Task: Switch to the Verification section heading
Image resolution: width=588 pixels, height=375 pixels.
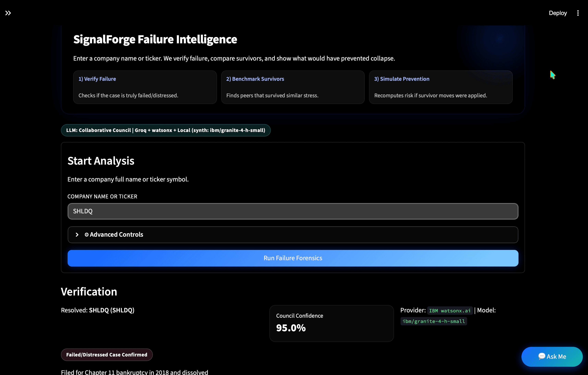Action: [x=89, y=292]
